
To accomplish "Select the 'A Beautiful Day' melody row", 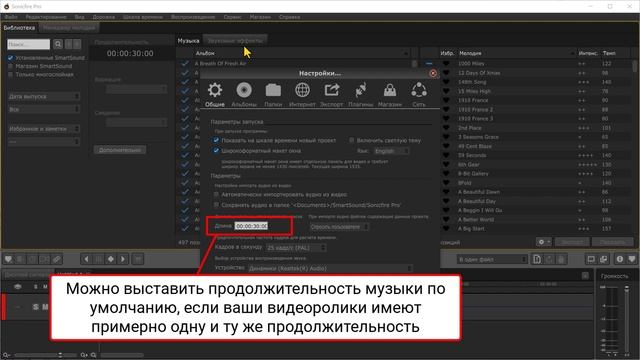I will pyautogui.click(x=537, y=201).
